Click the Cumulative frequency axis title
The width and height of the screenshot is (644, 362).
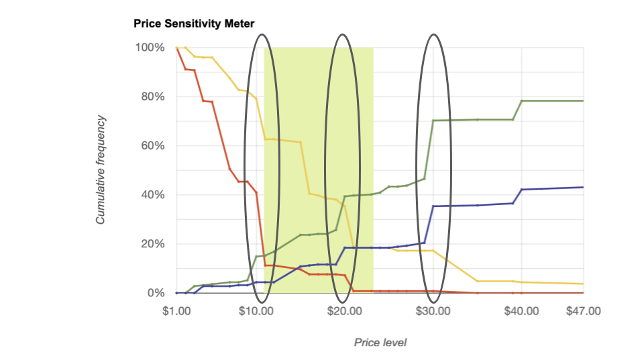(101, 170)
